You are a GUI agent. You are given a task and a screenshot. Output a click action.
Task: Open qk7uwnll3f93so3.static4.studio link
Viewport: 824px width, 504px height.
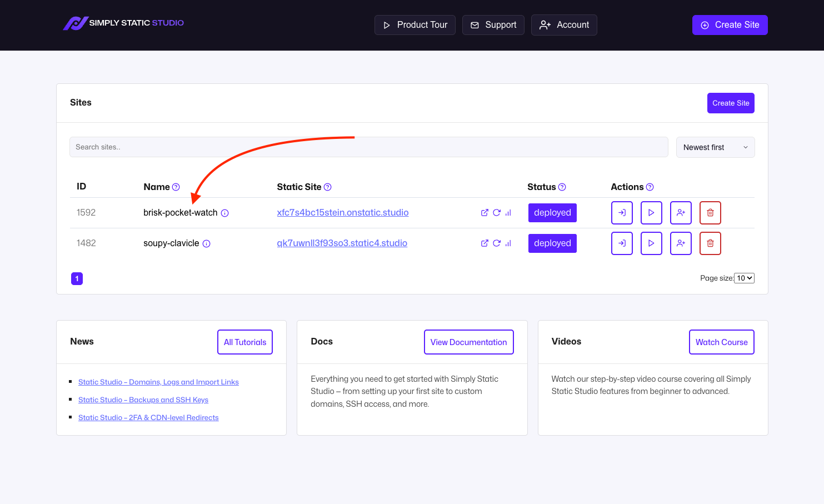342,243
